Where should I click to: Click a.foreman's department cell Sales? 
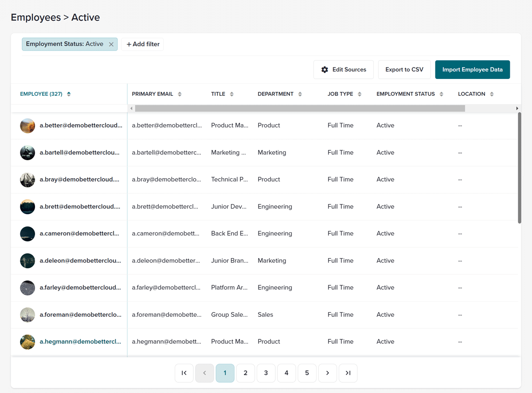[266, 315]
